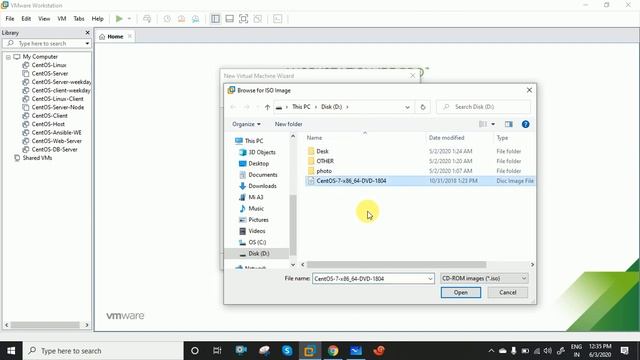The image size is (640, 360).
Task: Select the OTHER folder
Action: (x=325, y=161)
